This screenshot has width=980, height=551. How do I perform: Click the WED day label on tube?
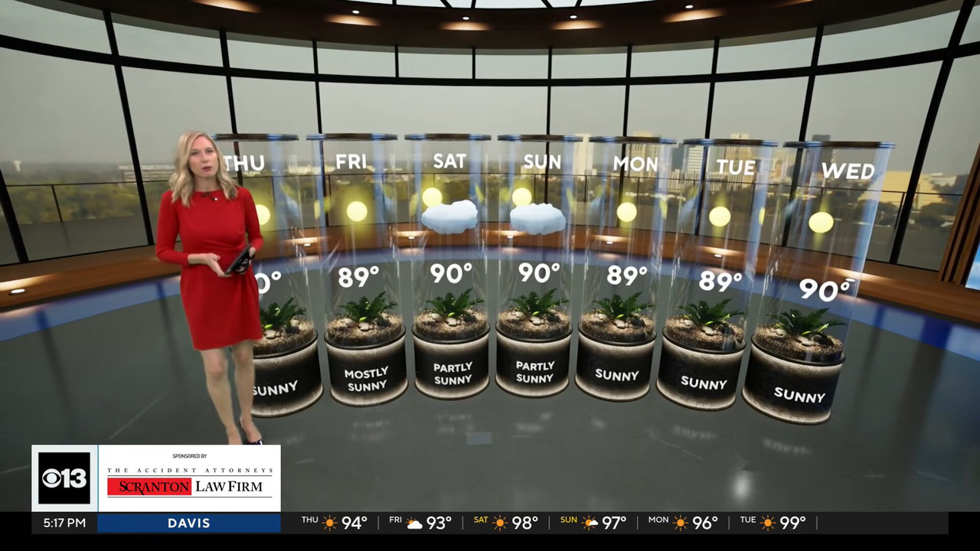click(x=848, y=171)
